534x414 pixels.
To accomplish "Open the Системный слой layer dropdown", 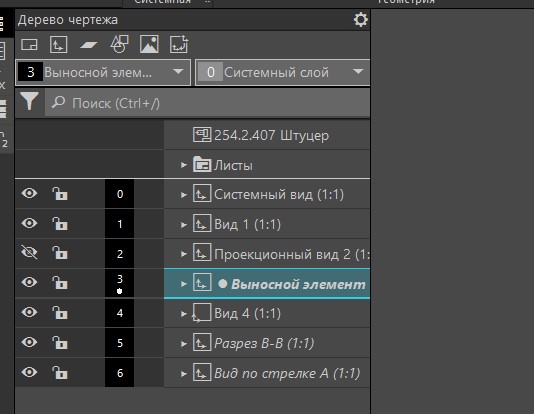I will pyautogui.click(x=283, y=72).
